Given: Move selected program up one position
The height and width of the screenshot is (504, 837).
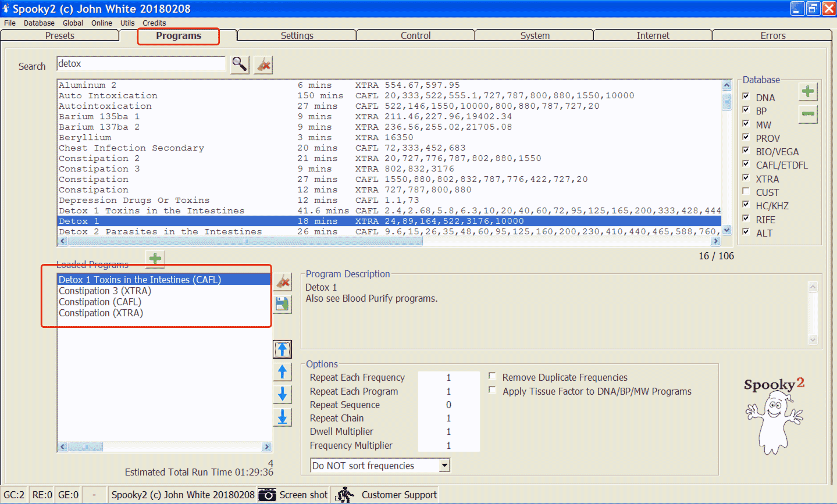Looking at the screenshot, I should point(283,372).
